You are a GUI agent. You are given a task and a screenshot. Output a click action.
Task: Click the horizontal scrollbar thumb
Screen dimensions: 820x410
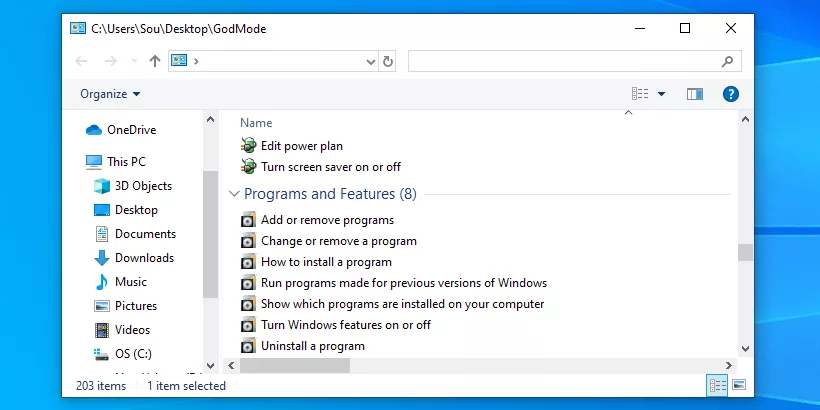pyautogui.click(x=295, y=366)
